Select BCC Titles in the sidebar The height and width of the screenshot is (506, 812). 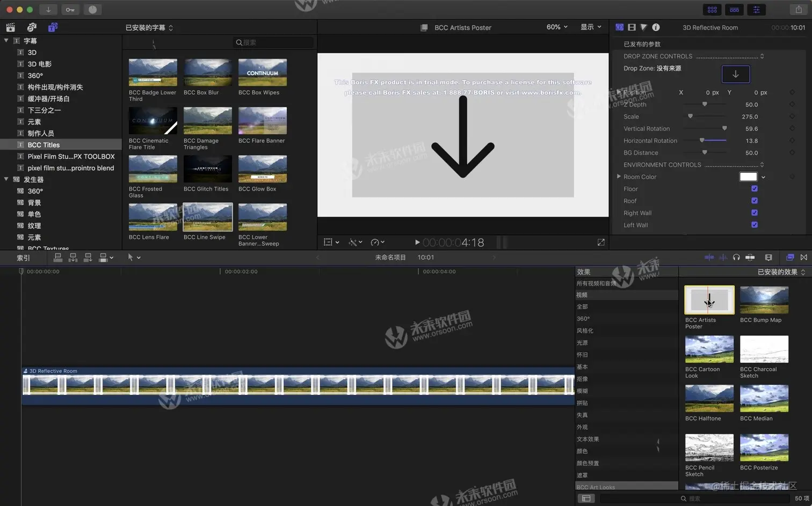tap(44, 145)
